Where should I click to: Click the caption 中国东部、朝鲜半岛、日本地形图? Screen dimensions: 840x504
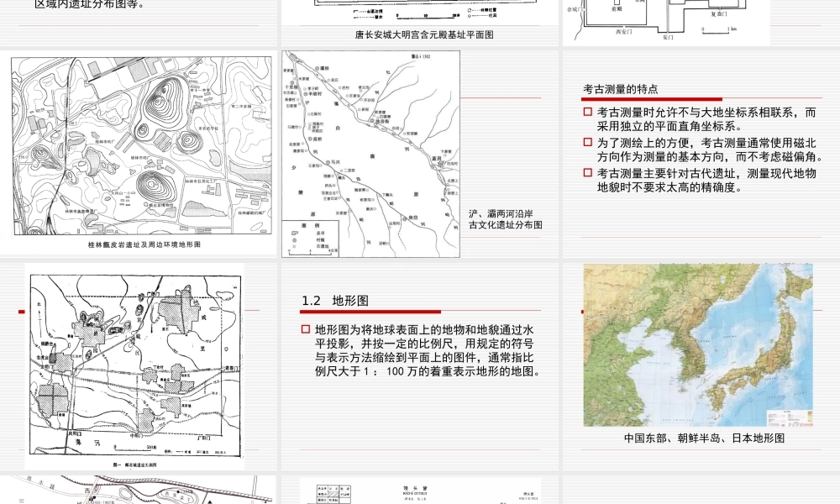point(703,438)
